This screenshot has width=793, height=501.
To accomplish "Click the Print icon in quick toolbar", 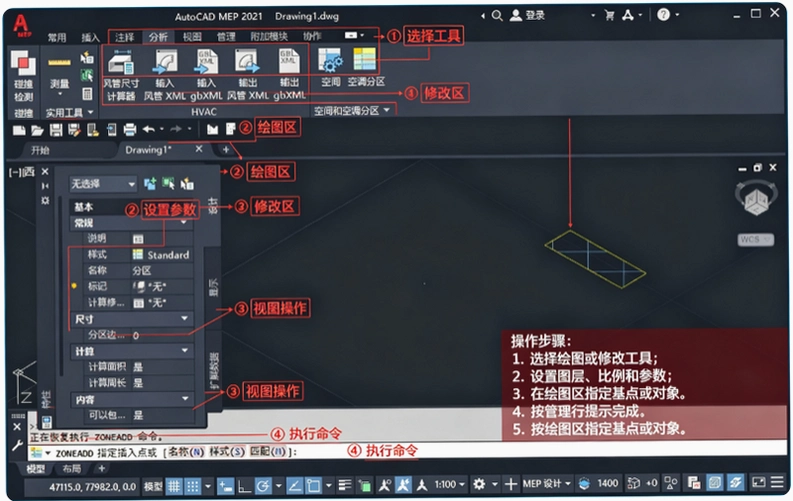I will tap(130, 130).
